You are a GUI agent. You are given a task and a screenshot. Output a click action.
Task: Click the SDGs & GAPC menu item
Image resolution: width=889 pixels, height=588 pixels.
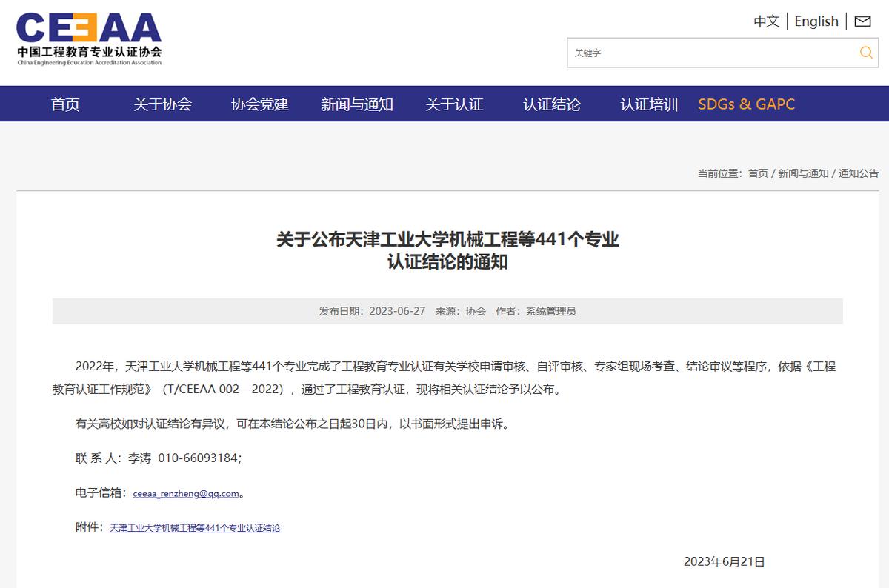(747, 104)
